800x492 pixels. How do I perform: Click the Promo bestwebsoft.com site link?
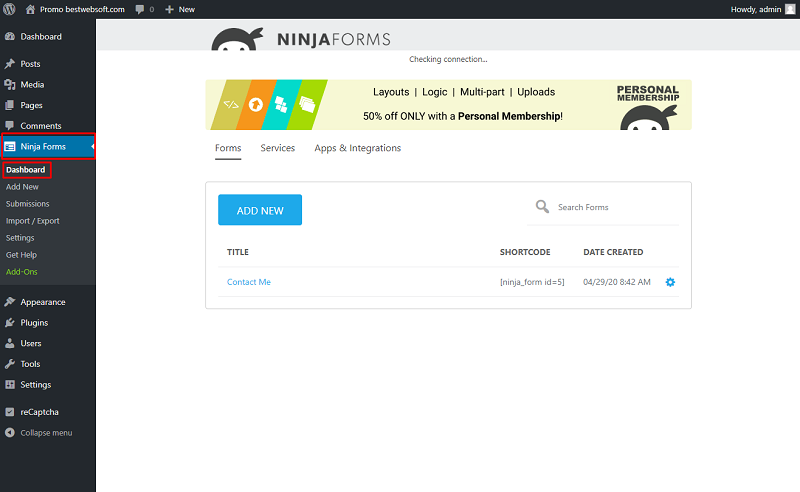coord(82,9)
